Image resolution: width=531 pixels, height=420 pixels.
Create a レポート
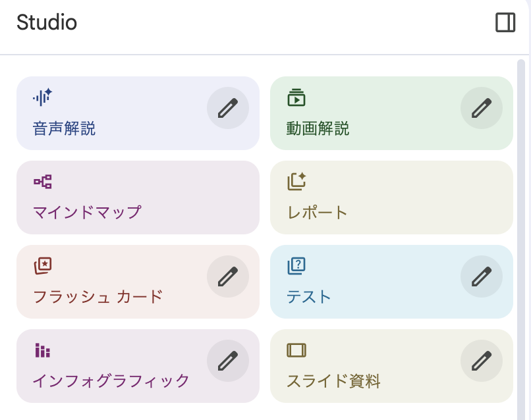391,197
